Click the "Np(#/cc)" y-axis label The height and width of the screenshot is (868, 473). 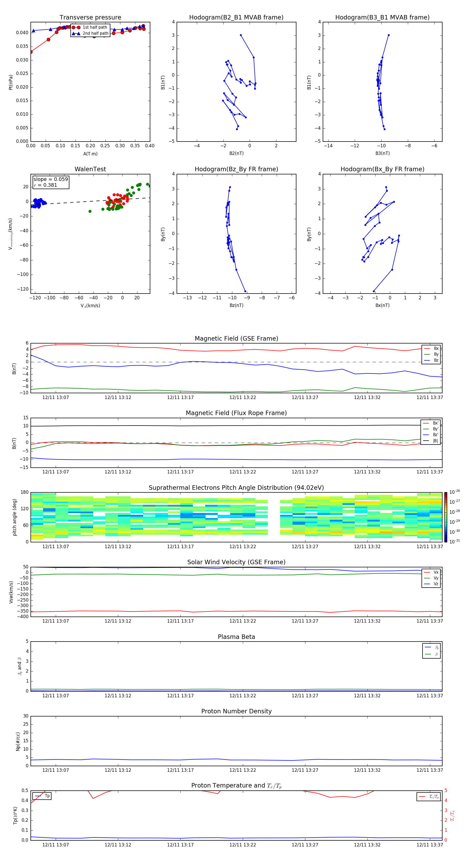pos(18,741)
